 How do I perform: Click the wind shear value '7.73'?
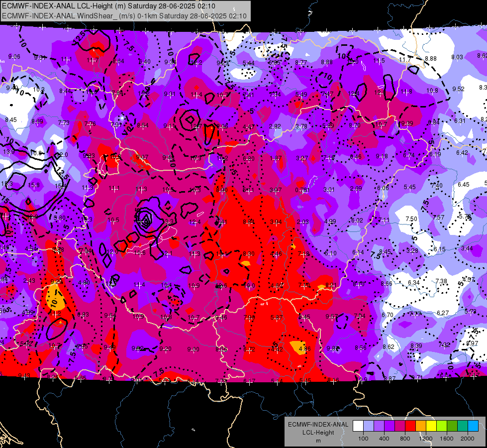click(x=64, y=123)
